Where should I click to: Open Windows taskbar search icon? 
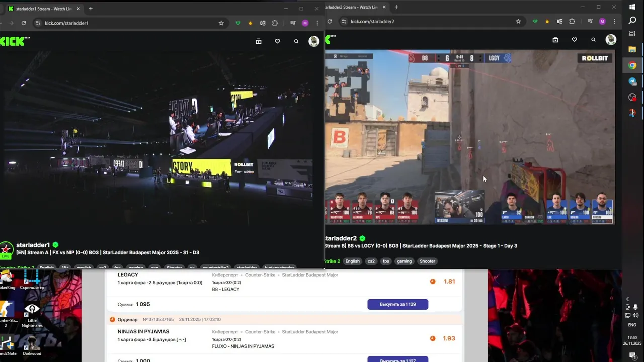point(632,20)
